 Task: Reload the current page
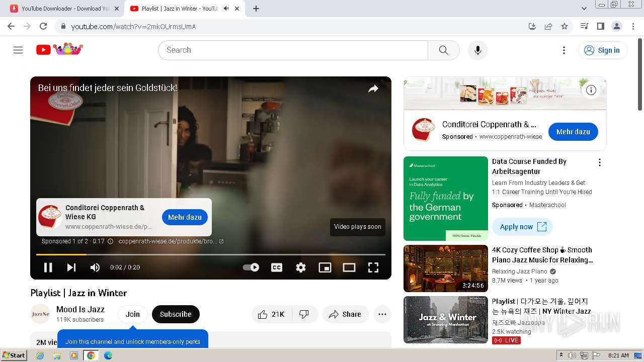(43, 26)
